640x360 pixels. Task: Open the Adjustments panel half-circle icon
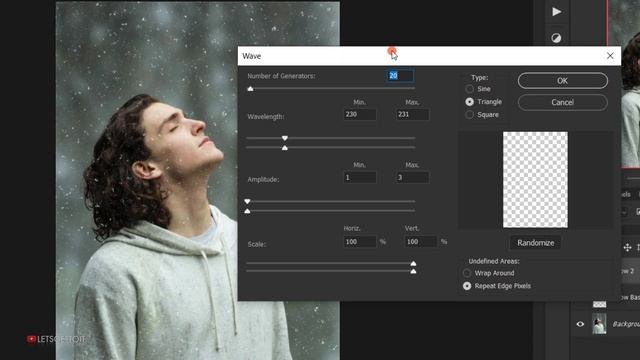click(556, 38)
